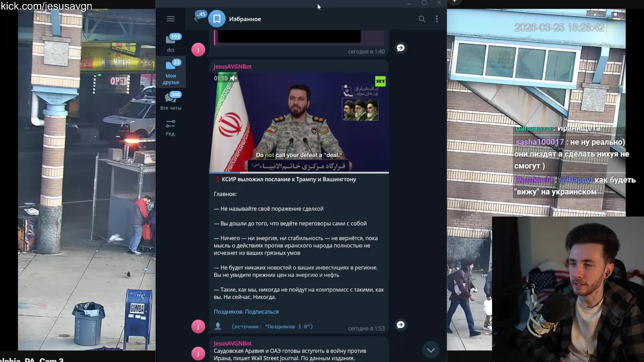Maximize the Telegram window

[424, 3]
